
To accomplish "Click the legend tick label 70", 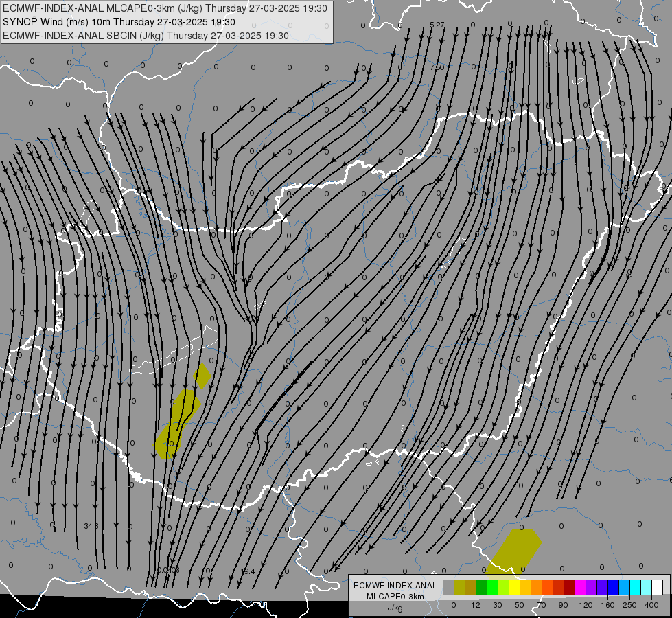I will [542, 605].
